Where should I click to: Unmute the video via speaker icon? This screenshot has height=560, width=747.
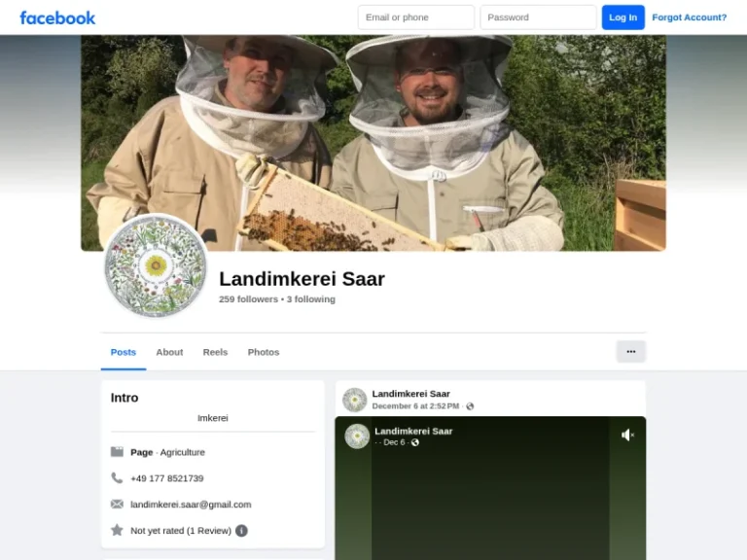(627, 435)
